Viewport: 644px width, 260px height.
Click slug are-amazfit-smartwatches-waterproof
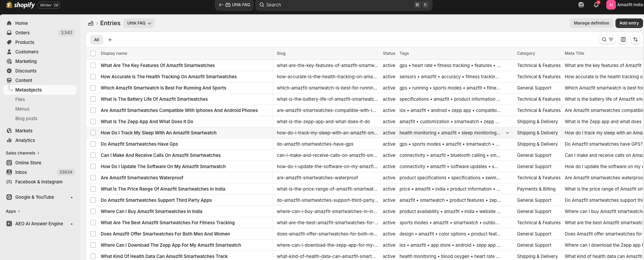point(317,178)
